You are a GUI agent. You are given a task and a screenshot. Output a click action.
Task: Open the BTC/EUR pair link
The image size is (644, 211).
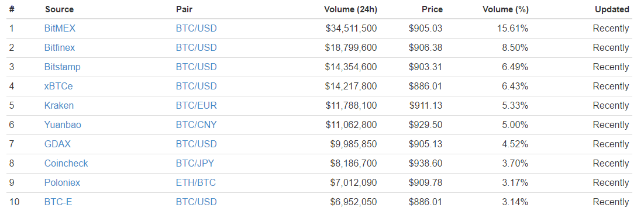point(197,105)
